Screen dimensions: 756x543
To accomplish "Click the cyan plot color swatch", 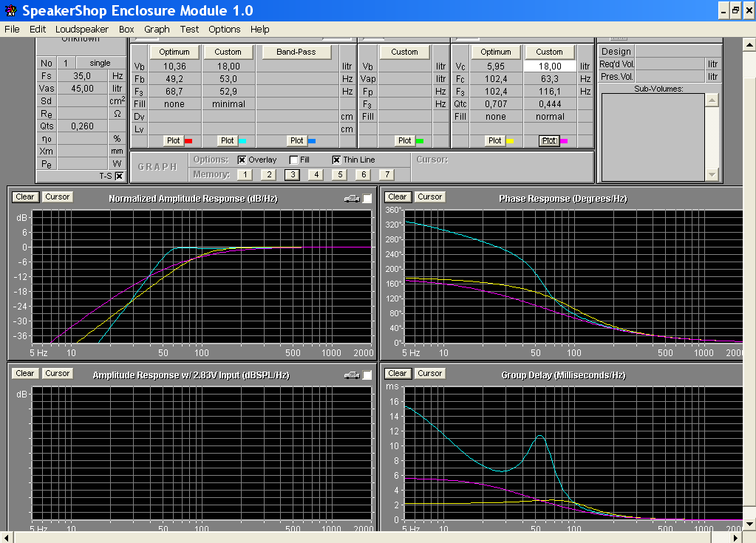I will click(243, 140).
